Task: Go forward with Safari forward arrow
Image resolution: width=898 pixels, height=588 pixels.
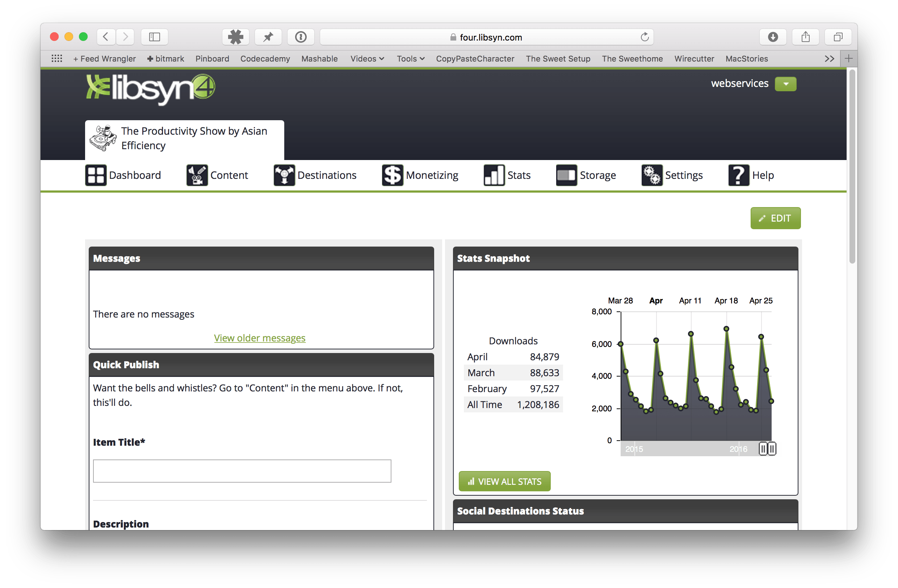Action: click(125, 37)
